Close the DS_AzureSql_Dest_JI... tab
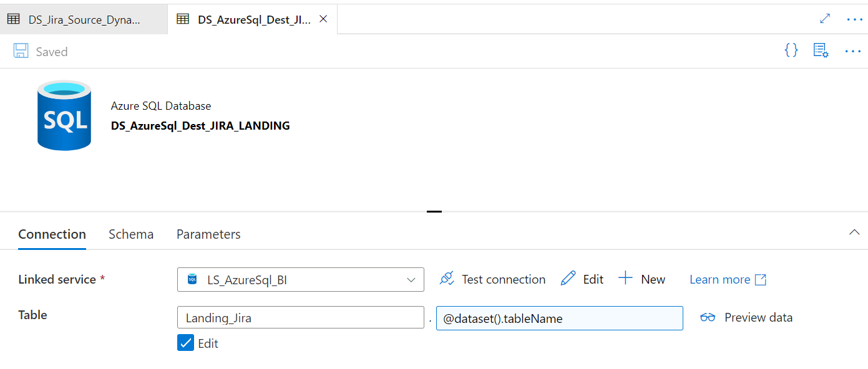Image resolution: width=868 pixels, height=369 pixels. coord(323,19)
